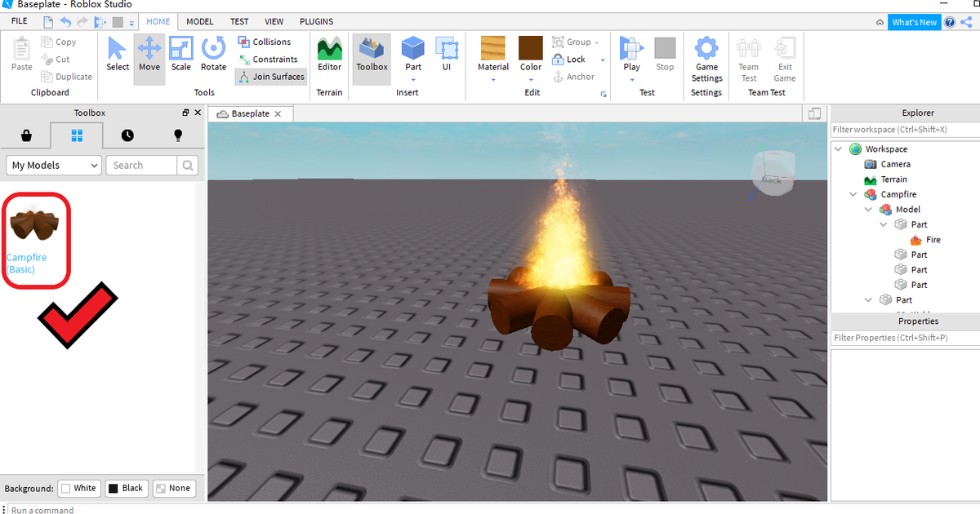Undo the last action
The height and width of the screenshot is (514, 980).
[65, 22]
